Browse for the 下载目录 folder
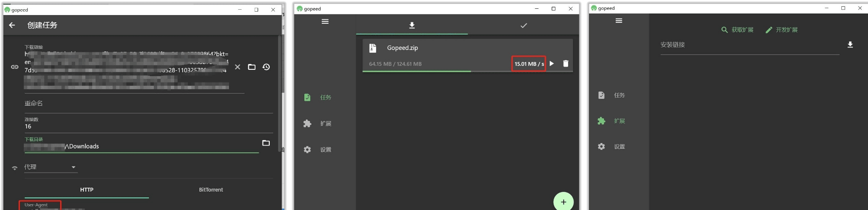The height and width of the screenshot is (210, 868). [266, 143]
